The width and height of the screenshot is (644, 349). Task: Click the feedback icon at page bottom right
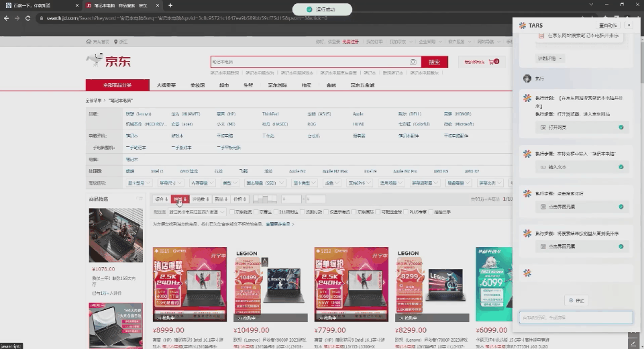(x=633, y=344)
